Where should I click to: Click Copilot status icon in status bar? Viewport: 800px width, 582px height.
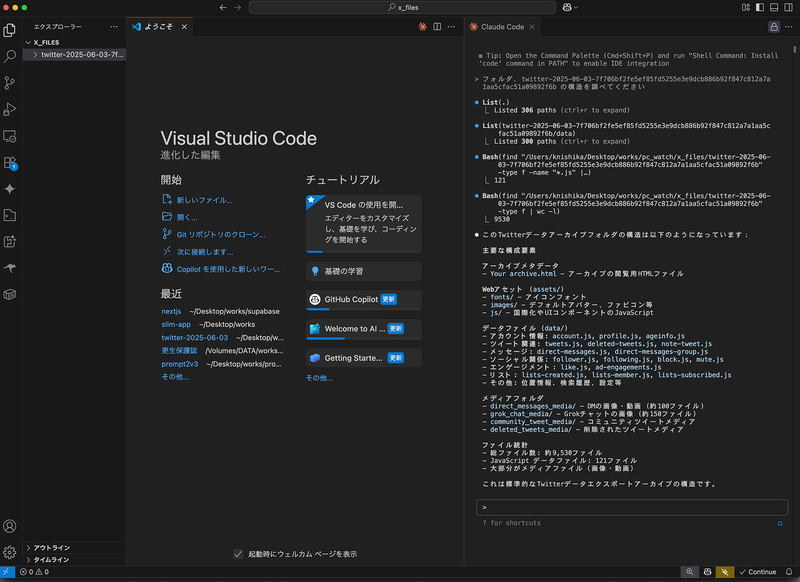point(707,572)
